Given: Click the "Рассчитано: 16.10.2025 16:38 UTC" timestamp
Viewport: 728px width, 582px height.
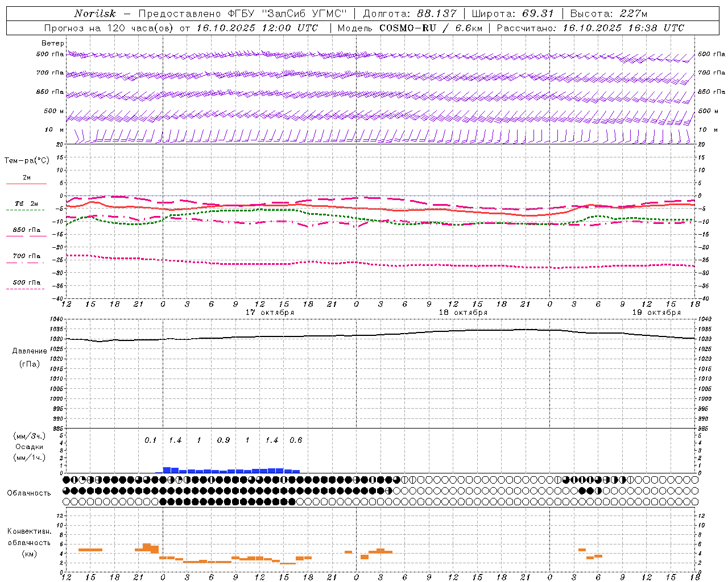Looking at the screenshot, I should click(x=591, y=28).
